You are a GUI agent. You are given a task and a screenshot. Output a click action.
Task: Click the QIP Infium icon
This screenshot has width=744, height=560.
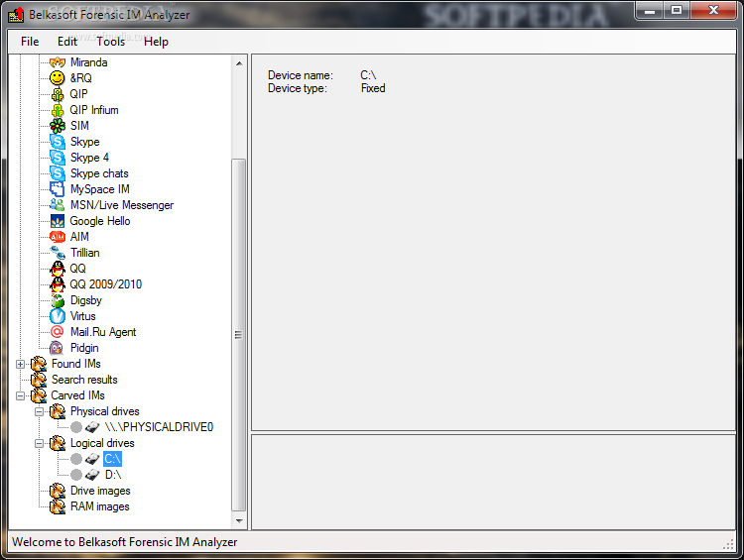[58, 110]
